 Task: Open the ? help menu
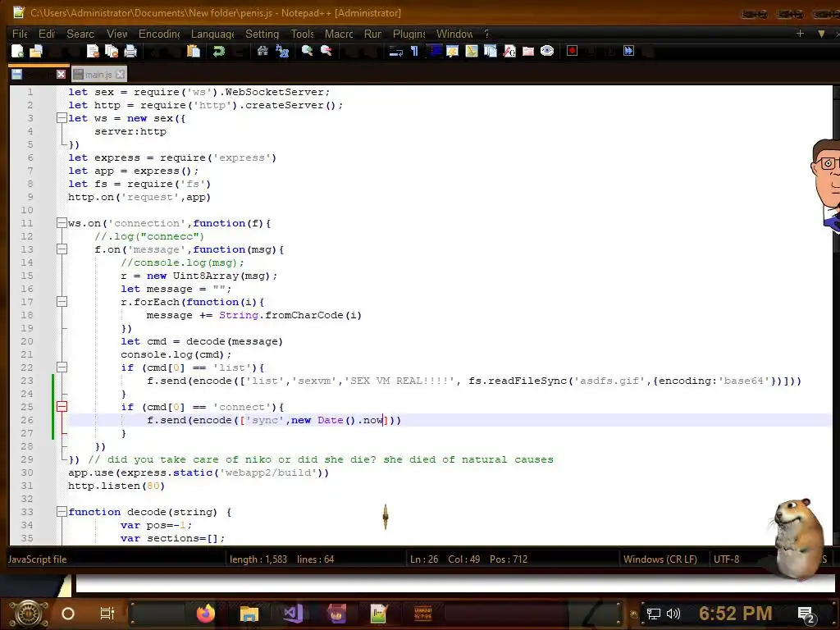(x=486, y=34)
